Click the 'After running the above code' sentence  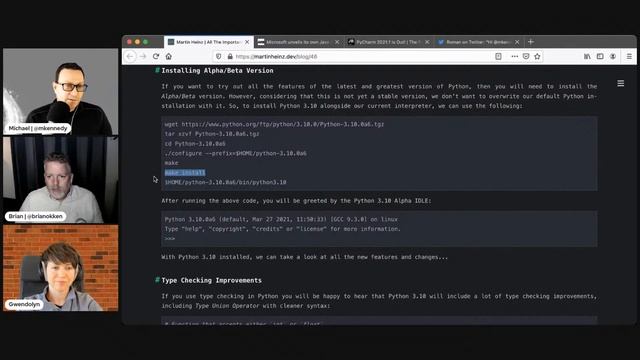pyautogui.click(x=296, y=201)
